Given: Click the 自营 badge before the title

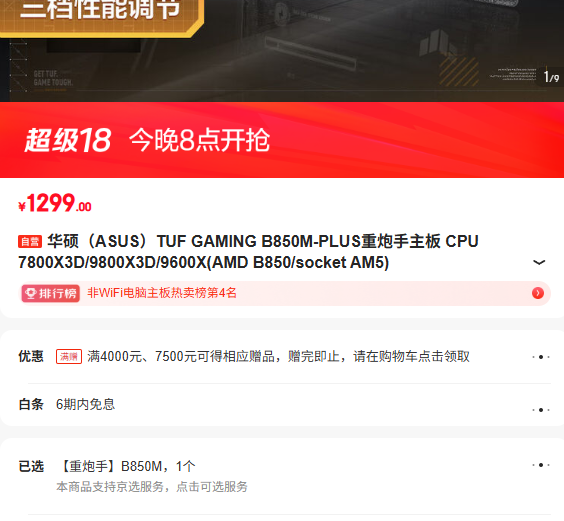Looking at the screenshot, I should click(x=30, y=241).
